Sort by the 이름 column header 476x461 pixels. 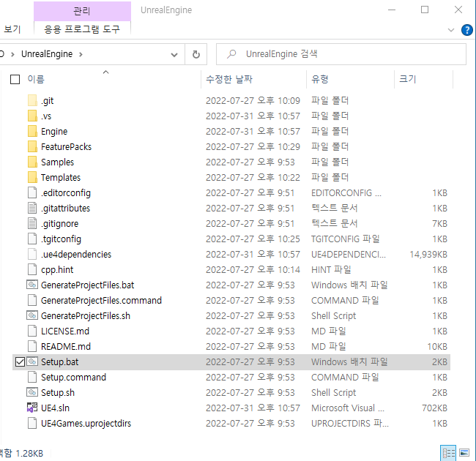(36, 79)
